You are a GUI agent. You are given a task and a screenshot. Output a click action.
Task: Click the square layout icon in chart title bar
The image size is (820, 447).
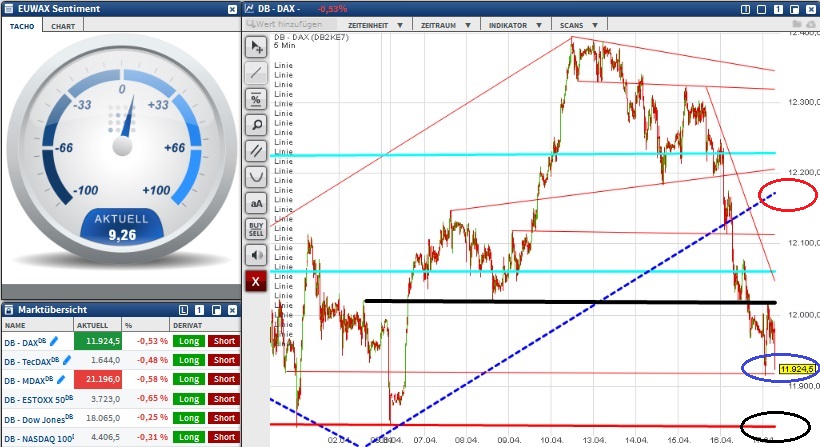pos(762,9)
